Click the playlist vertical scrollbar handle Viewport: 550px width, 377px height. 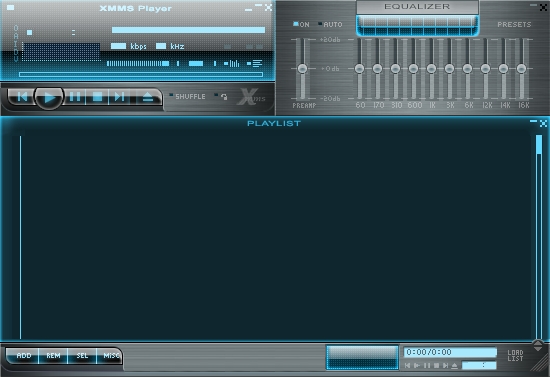[539, 144]
